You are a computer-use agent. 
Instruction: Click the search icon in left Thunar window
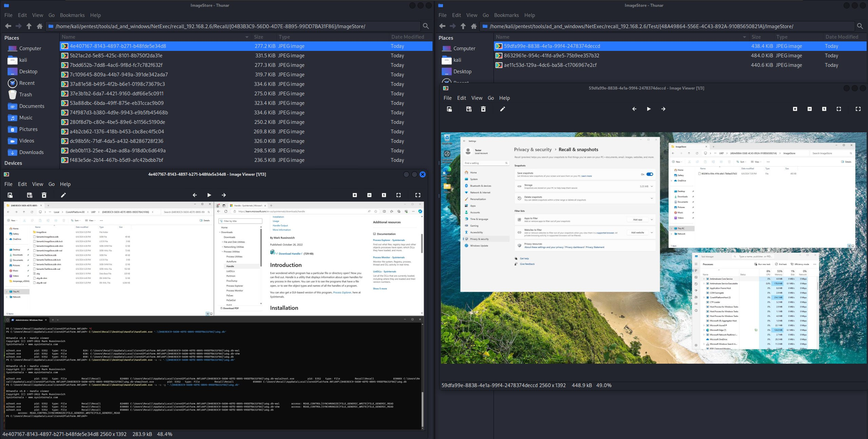pyautogui.click(x=426, y=26)
